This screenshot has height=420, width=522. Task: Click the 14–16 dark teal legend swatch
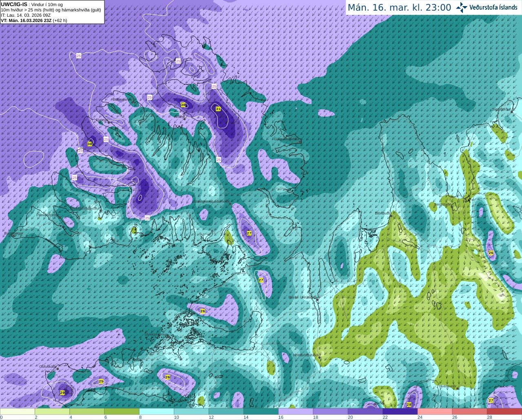point(261,411)
